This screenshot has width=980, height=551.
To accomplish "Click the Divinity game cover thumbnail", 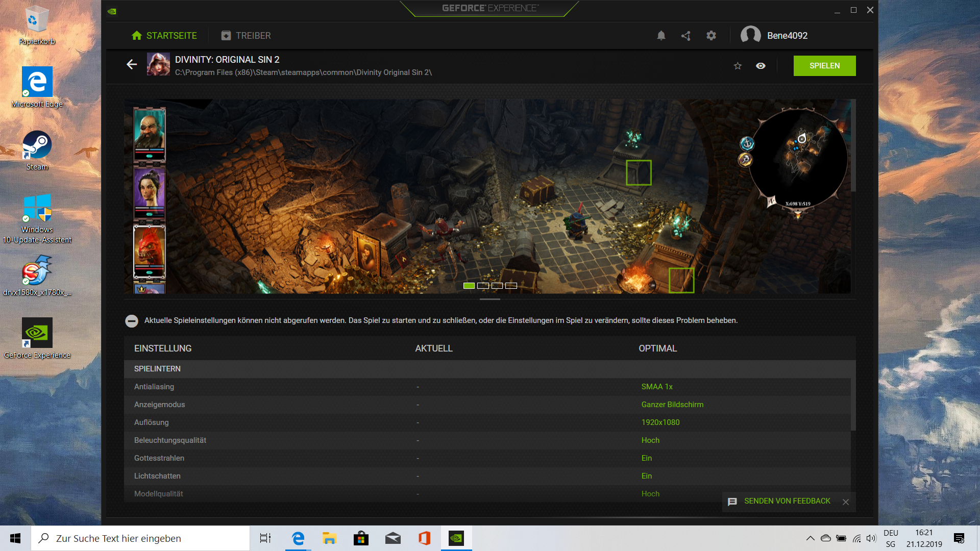I will point(158,65).
